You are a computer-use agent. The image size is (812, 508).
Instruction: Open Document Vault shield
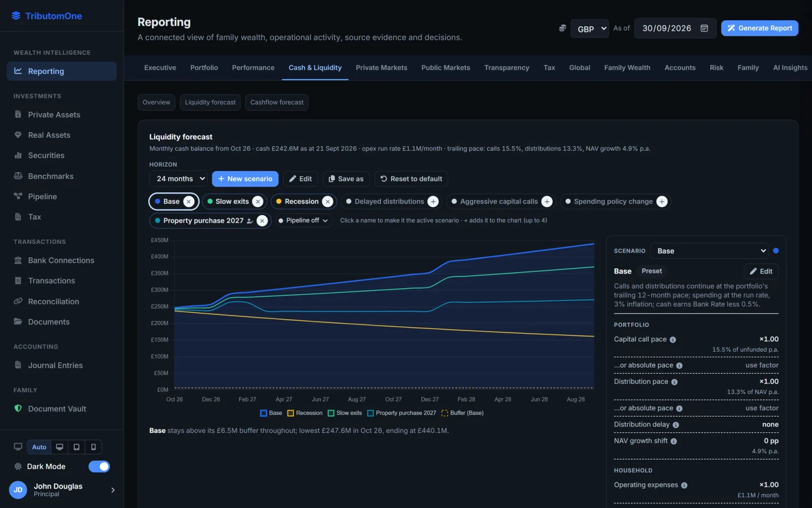click(18, 408)
